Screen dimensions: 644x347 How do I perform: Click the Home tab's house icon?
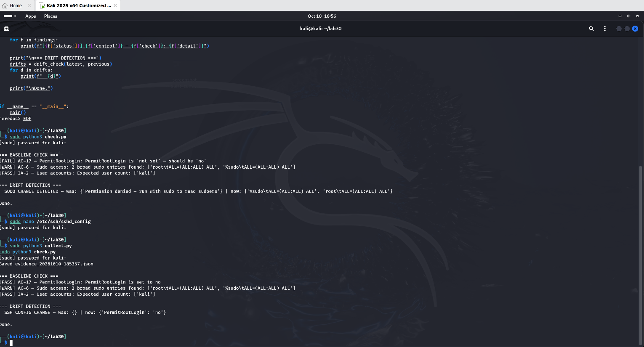click(5, 5)
